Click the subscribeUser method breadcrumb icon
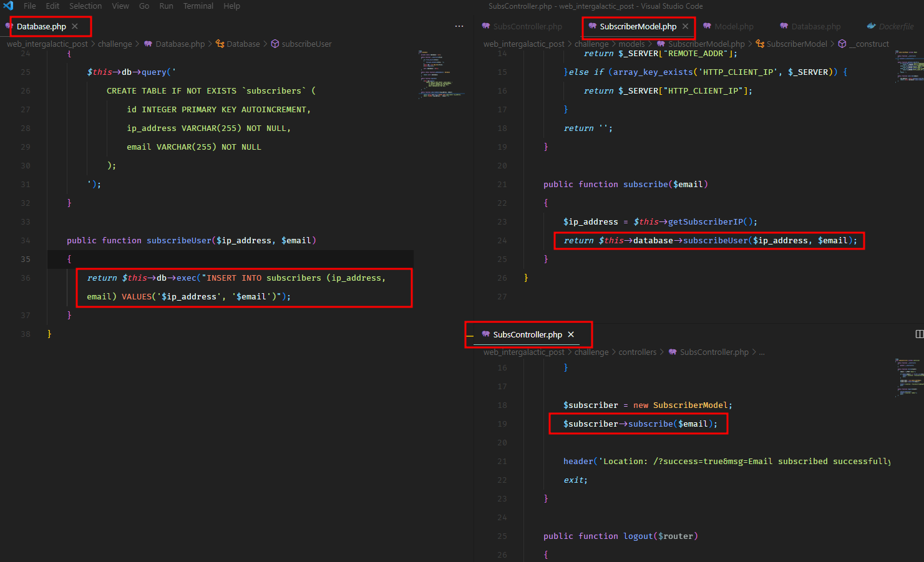Viewport: 924px width, 562px height. tap(275, 44)
